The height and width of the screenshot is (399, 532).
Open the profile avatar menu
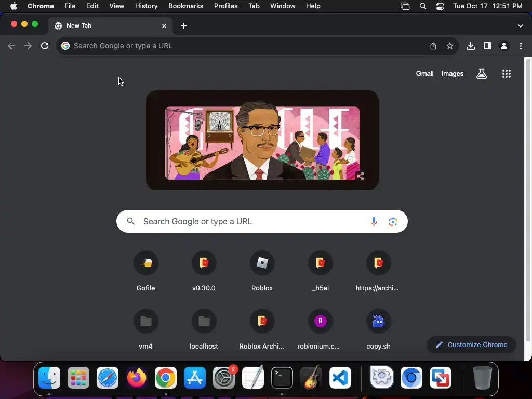[x=504, y=46]
